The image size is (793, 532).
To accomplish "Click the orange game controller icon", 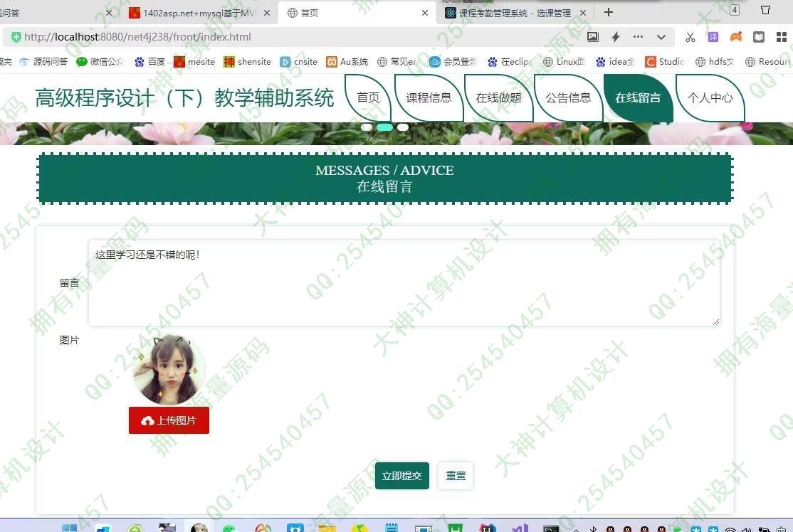I will (x=736, y=37).
